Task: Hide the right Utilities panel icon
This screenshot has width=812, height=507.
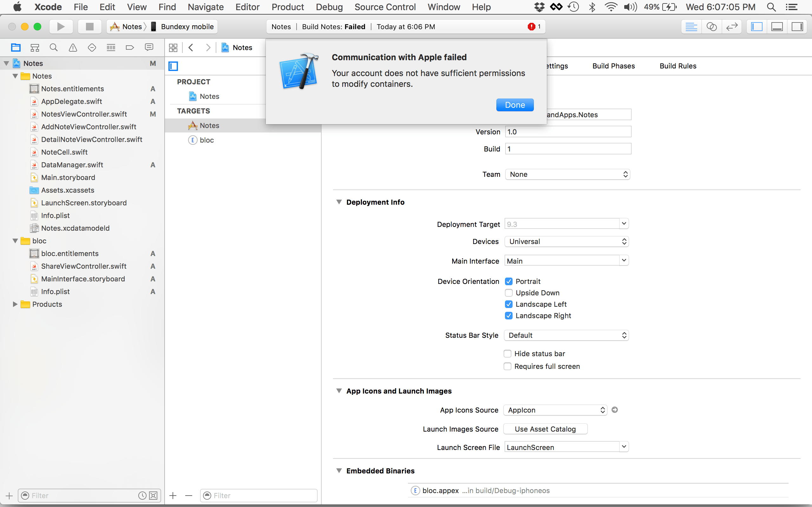Action: pos(797,27)
